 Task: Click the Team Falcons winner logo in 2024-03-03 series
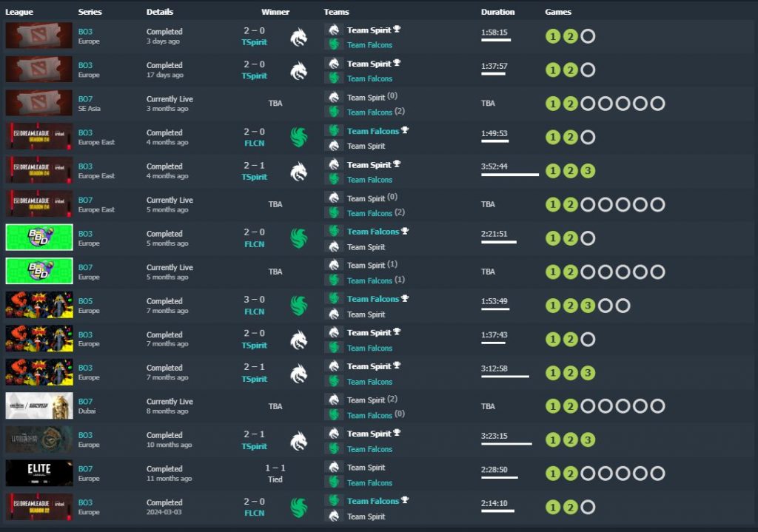[x=298, y=508]
